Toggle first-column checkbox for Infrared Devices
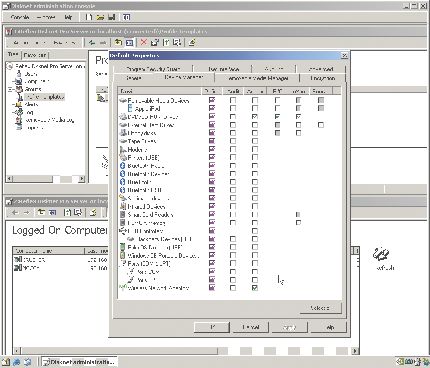Viewport: 430px width, 368px height. [212, 206]
